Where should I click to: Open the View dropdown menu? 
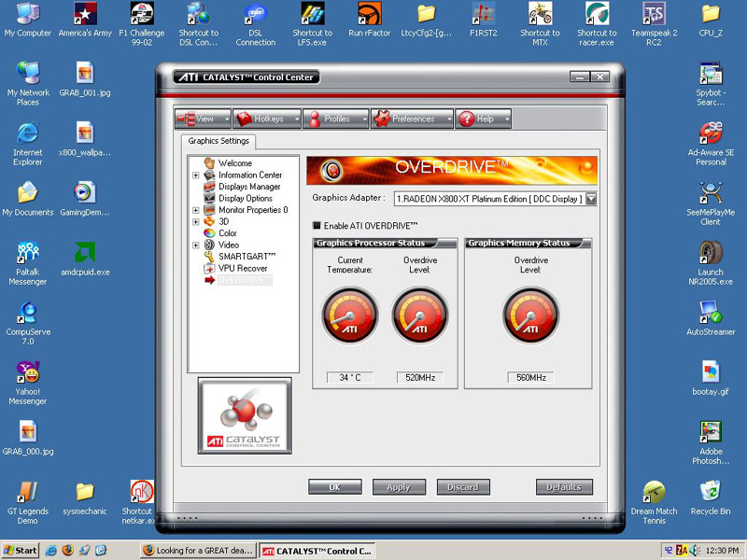[203, 119]
